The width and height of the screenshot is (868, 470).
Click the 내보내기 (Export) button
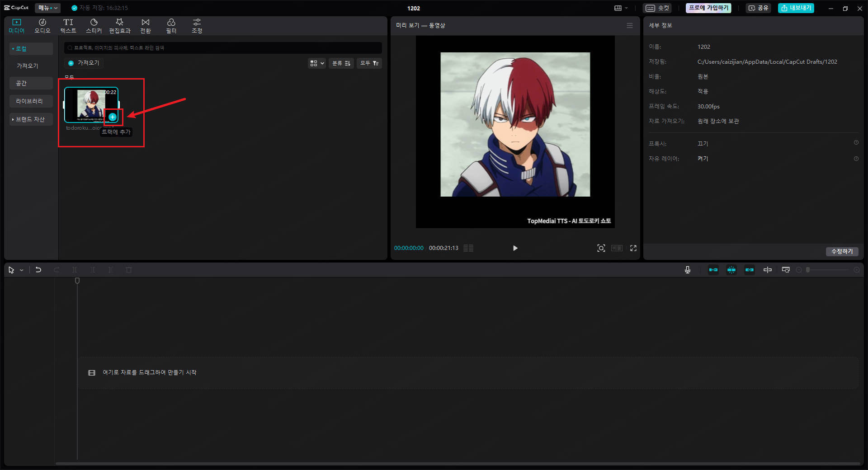click(796, 8)
